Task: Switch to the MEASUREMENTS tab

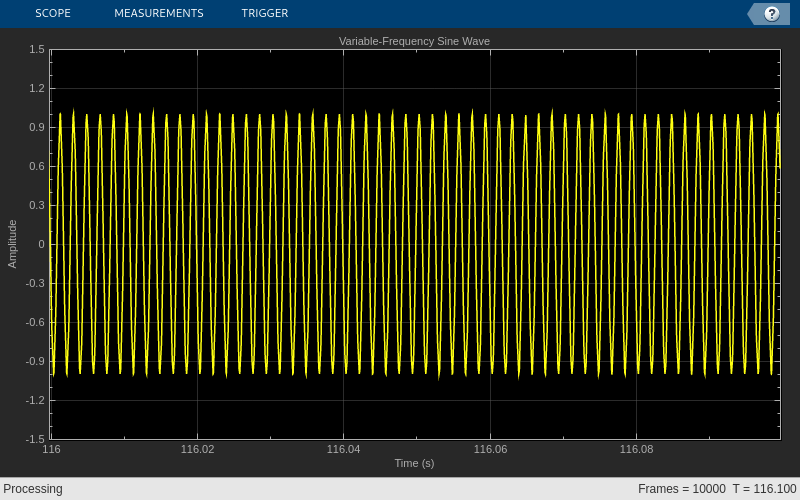Action: tap(159, 13)
